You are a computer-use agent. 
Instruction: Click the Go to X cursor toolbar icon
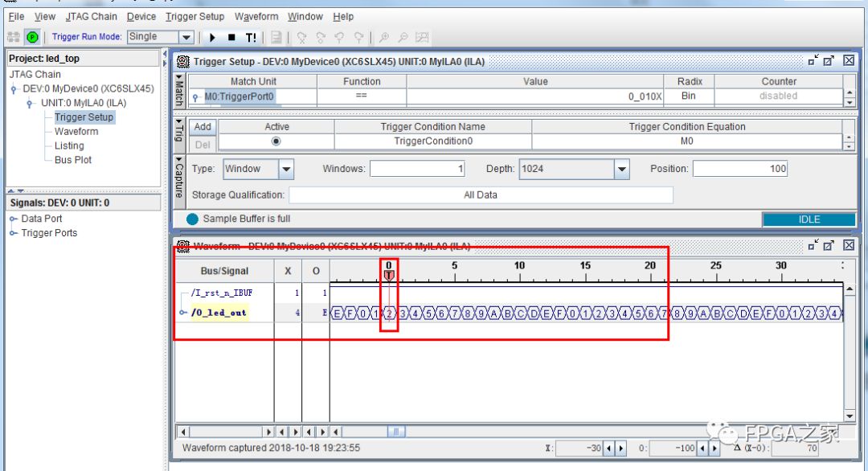301,38
